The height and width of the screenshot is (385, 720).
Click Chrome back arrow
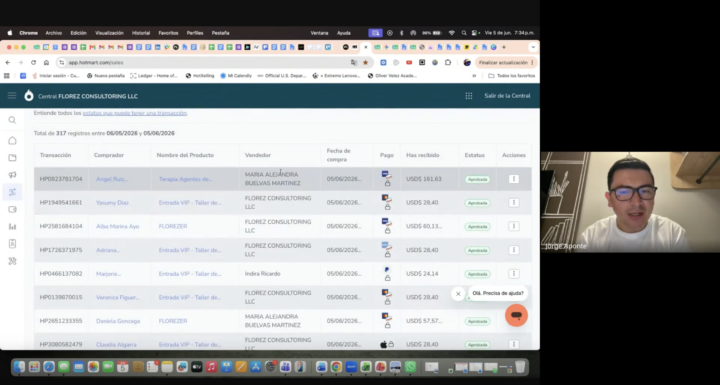8,62
